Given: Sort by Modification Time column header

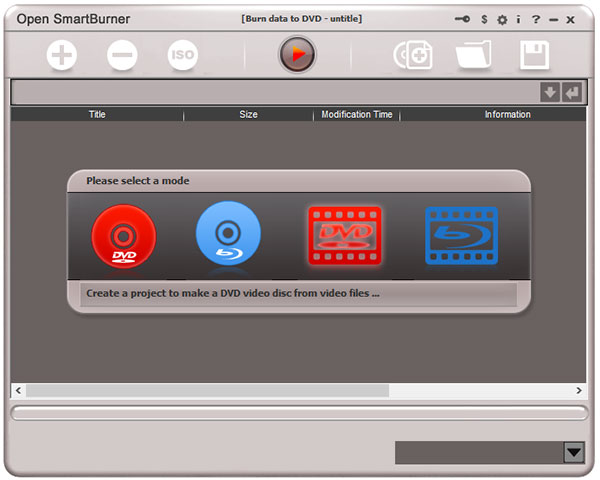Looking at the screenshot, I should (357, 114).
